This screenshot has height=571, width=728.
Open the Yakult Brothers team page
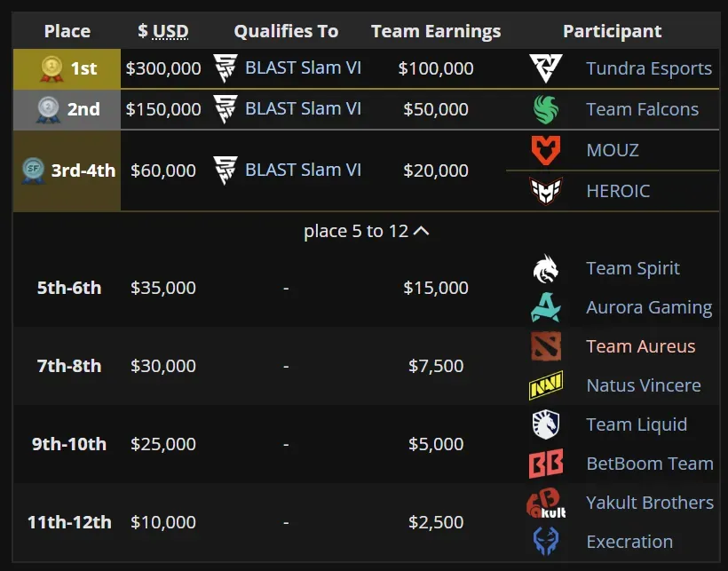click(649, 503)
